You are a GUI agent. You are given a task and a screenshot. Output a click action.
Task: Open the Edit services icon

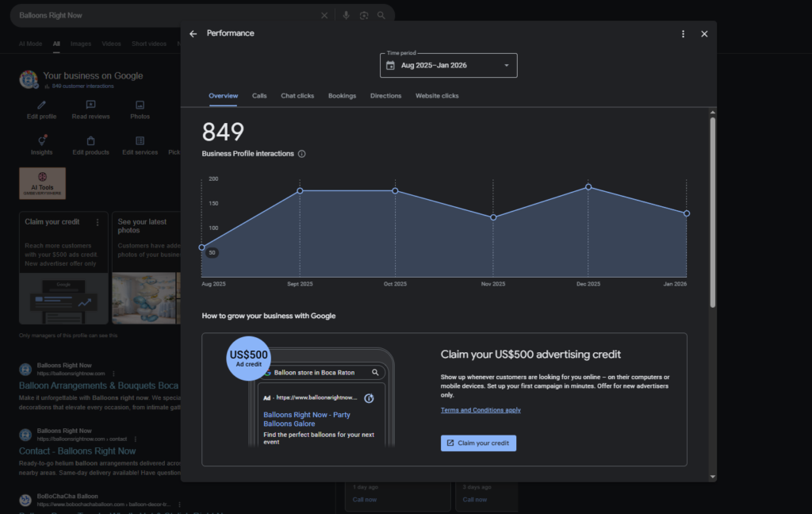(140, 140)
